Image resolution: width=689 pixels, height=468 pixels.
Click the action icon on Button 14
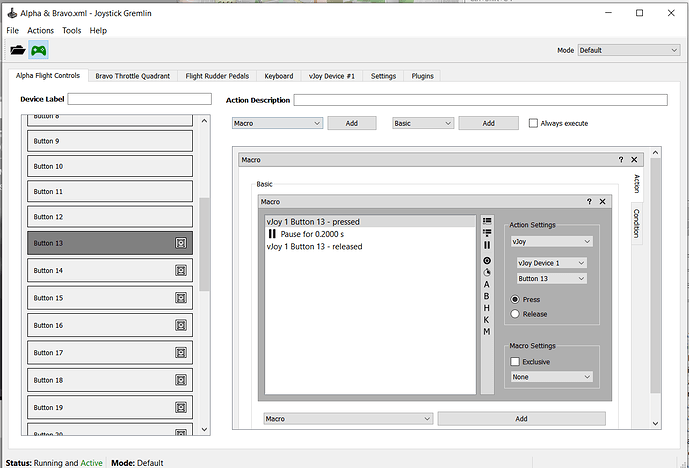click(181, 270)
